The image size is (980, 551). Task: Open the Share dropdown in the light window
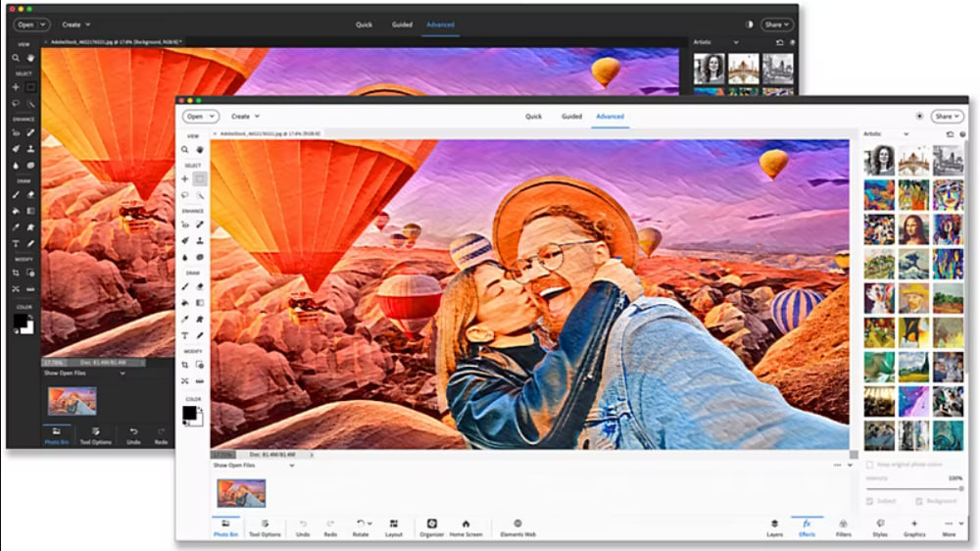(947, 116)
